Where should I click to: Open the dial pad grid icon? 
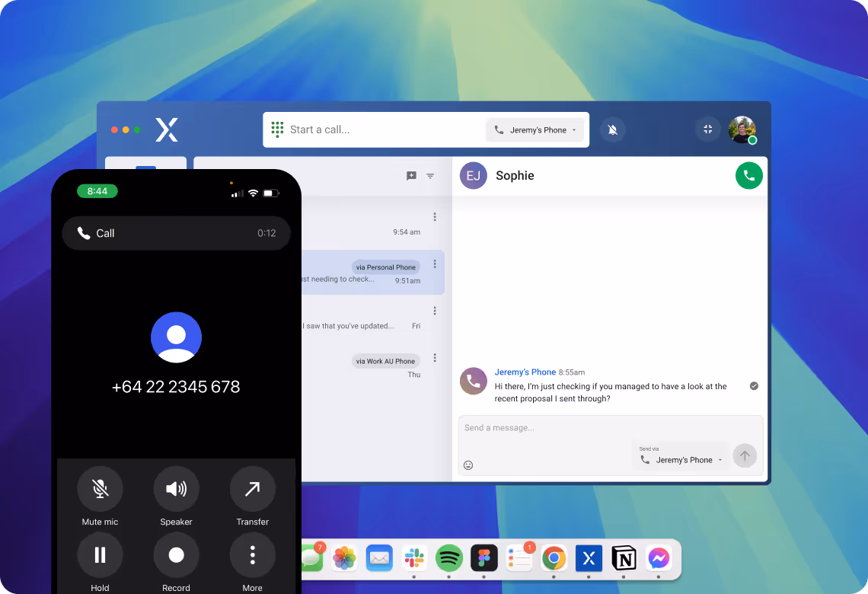click(x=277, y=129)
